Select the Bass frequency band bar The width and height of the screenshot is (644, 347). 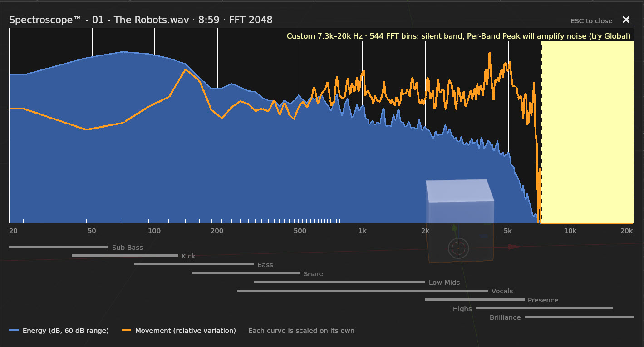194,264
